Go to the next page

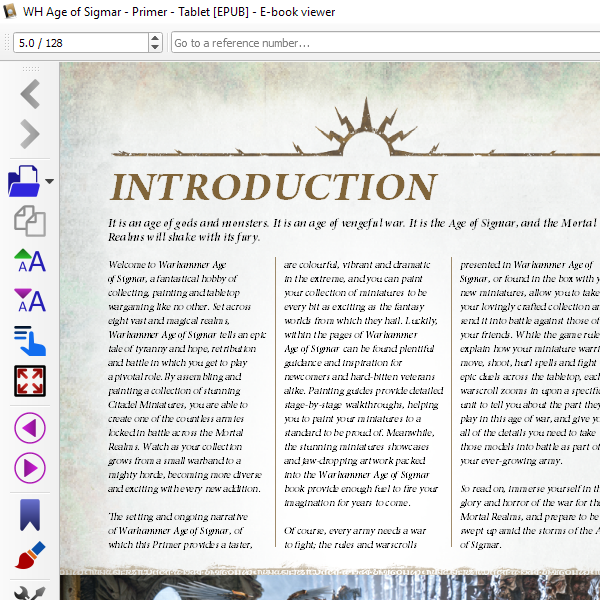(x=30, y=468)
